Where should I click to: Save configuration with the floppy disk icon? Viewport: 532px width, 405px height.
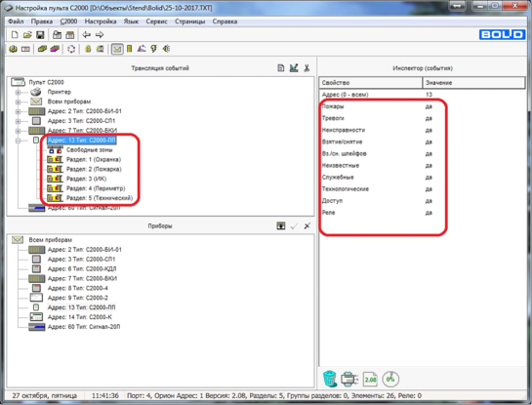[40, 34]
